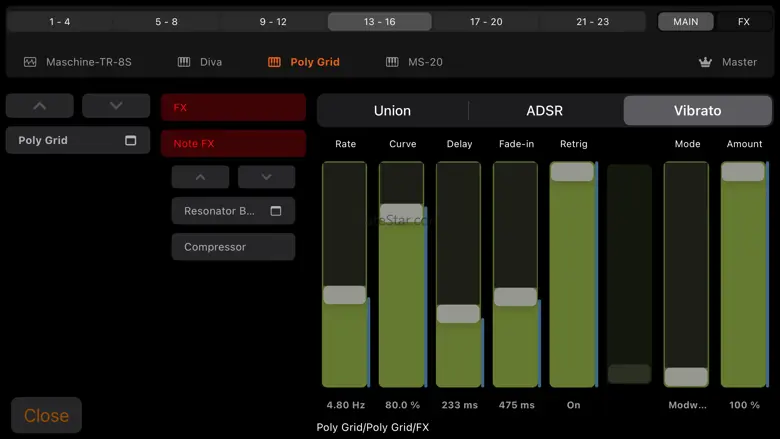Switch to the Union tab
The height and width of the screenshot is (439, 780).
[392, 111]
